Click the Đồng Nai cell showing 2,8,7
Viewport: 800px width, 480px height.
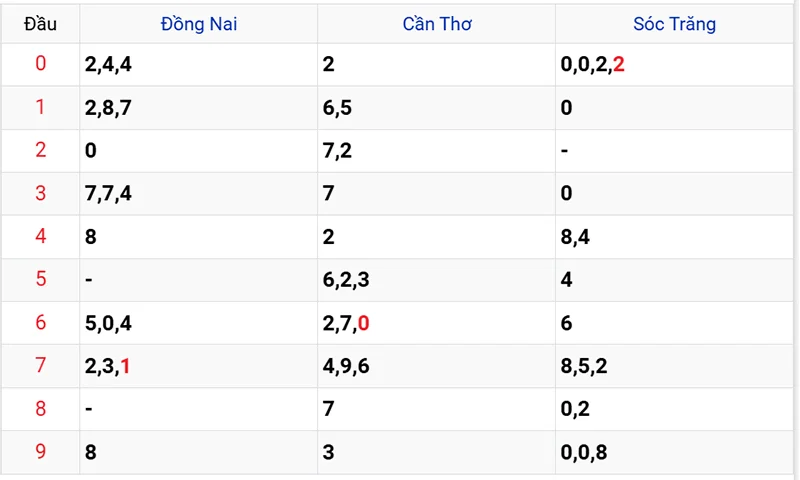pyautogui.click(x=109, y=108)
